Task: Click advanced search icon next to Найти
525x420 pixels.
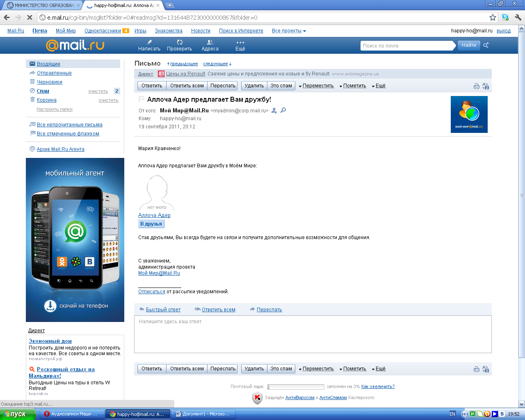Action: click(x=486, y=45)
